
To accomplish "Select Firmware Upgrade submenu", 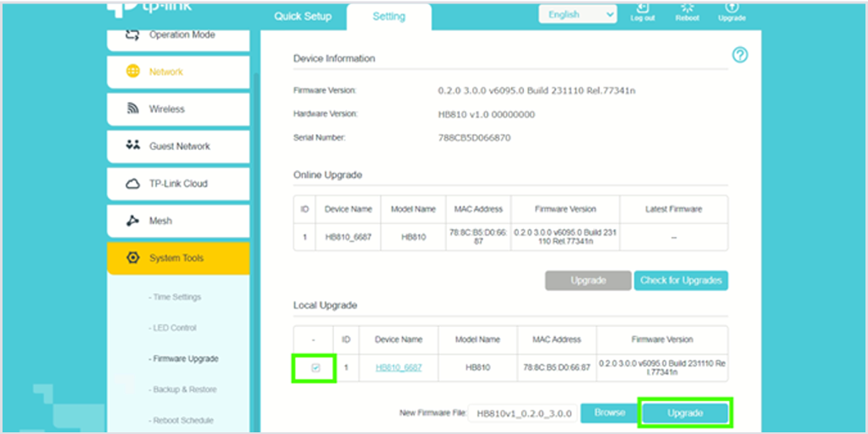I will (183, 359).
